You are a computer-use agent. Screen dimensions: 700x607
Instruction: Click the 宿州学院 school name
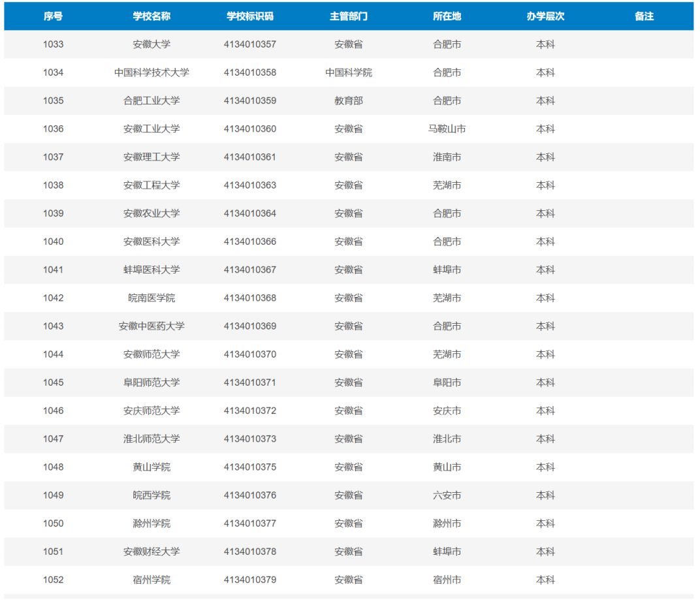click(x=151, y=580)
